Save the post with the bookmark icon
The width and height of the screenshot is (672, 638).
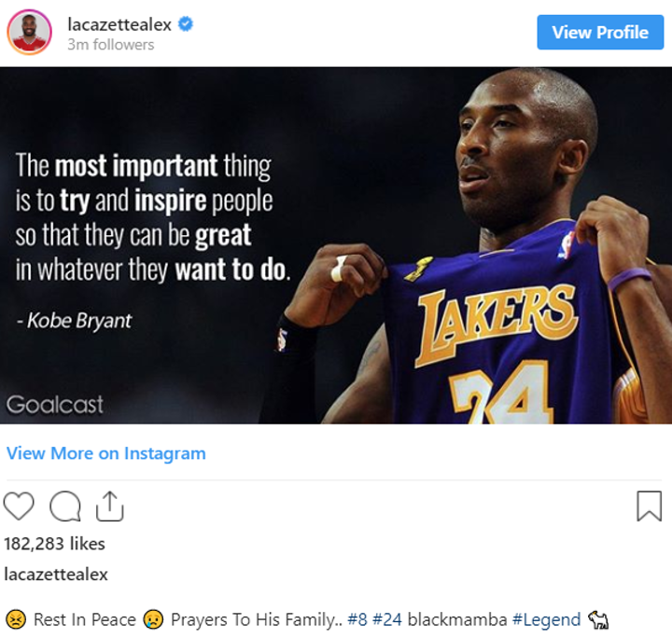coord(649,506)
